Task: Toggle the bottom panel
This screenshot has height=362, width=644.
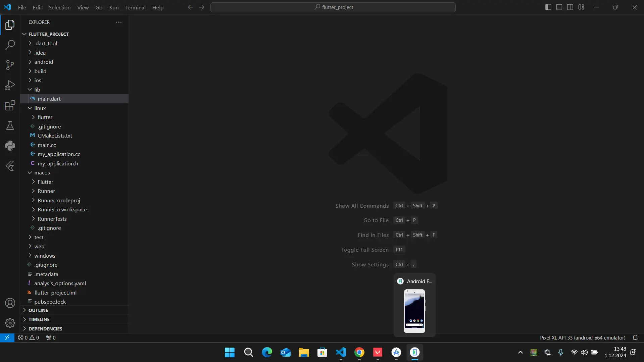Action: [x=559, y=7]
